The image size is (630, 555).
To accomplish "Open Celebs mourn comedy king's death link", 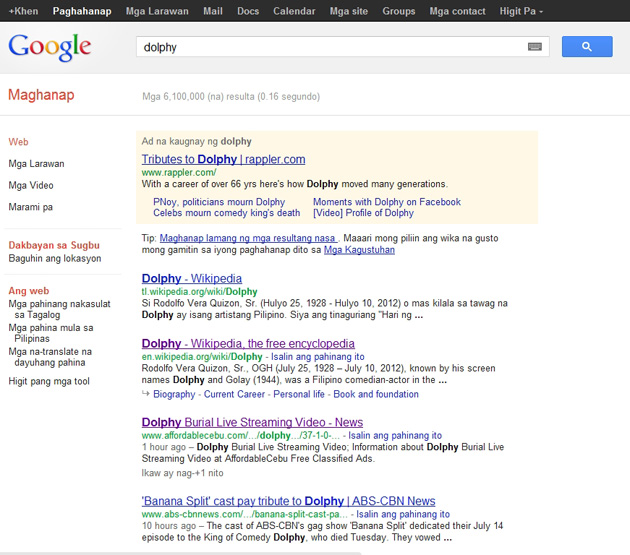I will (227, 213).
